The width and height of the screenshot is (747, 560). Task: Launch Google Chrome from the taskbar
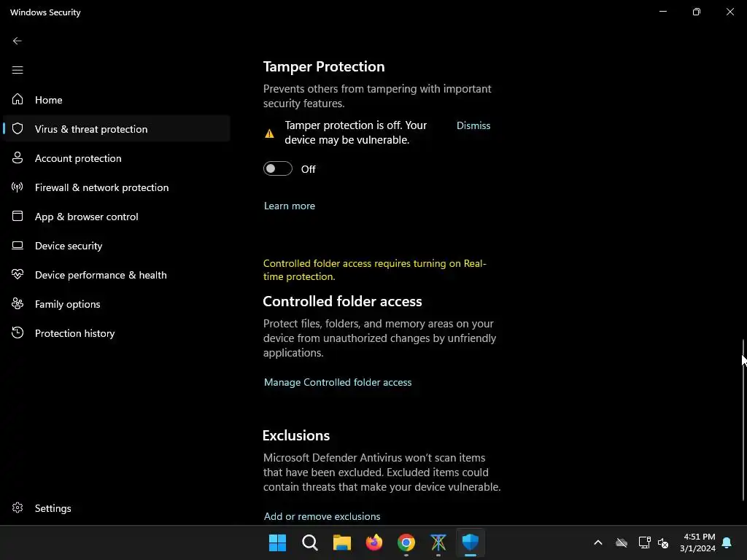tap(406, 542)
